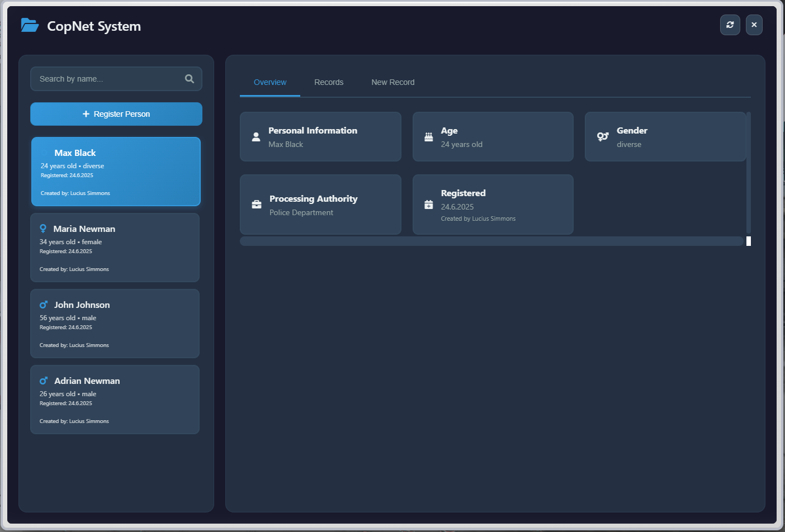Click the Search by name field

tap(116, 79)
